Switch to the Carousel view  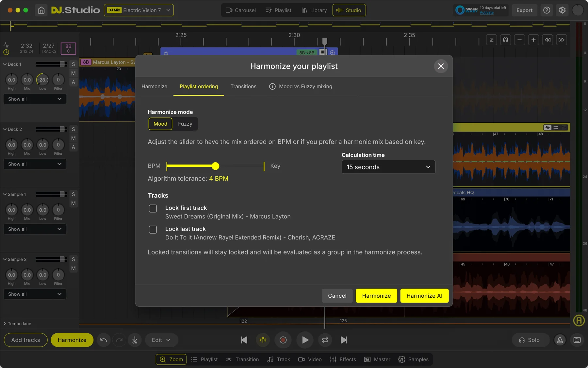click(240, 10)
